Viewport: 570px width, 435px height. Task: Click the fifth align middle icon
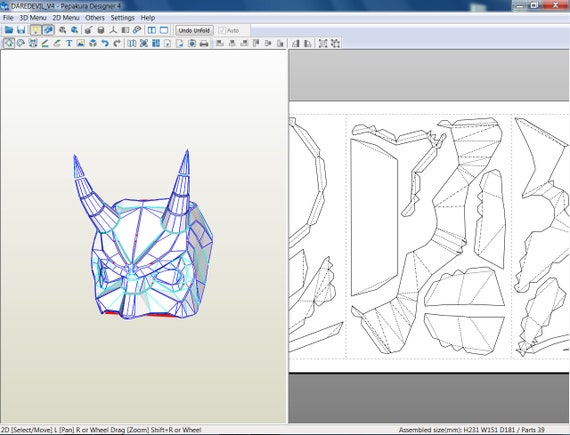[268, 43]
